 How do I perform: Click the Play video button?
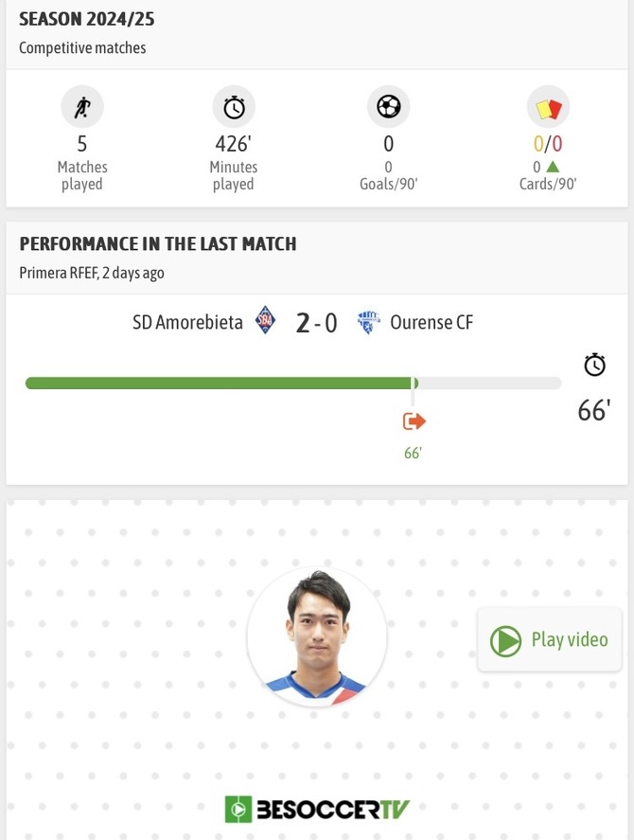point(550,639)
